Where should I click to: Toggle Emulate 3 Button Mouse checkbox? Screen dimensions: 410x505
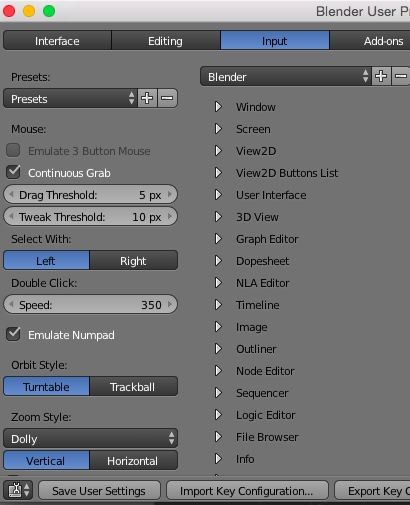tap(13, 150)
